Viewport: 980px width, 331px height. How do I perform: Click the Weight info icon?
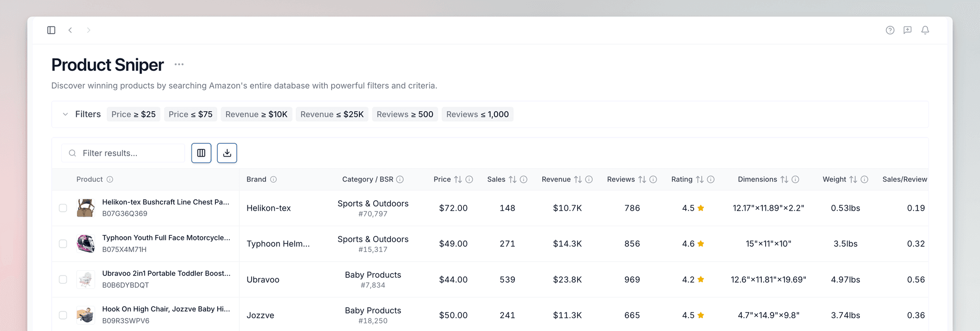865,180
